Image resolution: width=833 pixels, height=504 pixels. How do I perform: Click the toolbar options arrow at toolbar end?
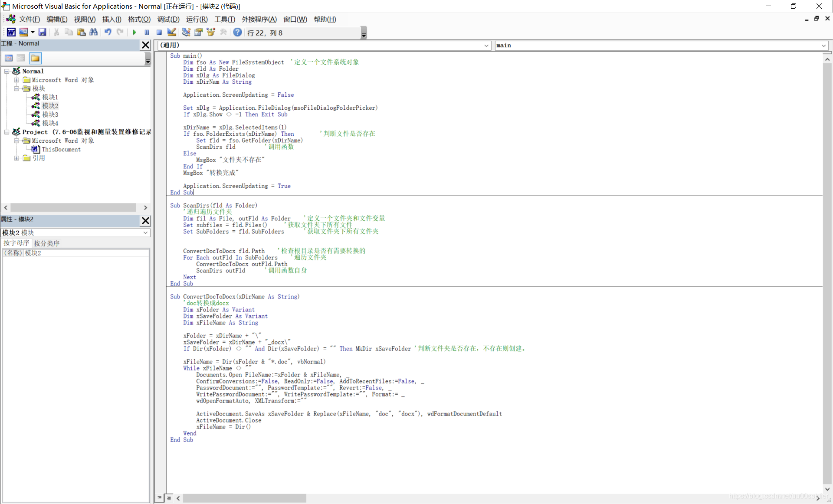(x=364, y=33)
